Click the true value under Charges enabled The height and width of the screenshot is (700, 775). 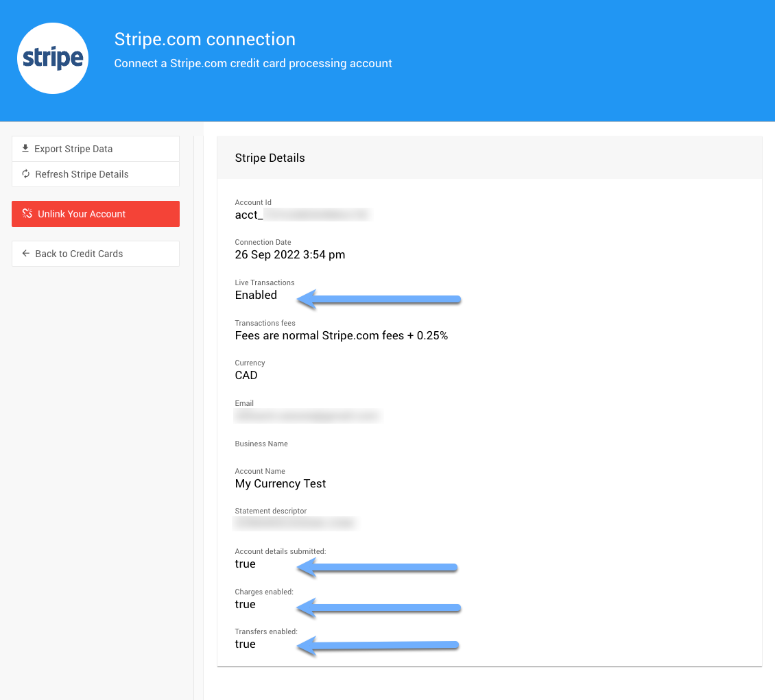point(245,605)
